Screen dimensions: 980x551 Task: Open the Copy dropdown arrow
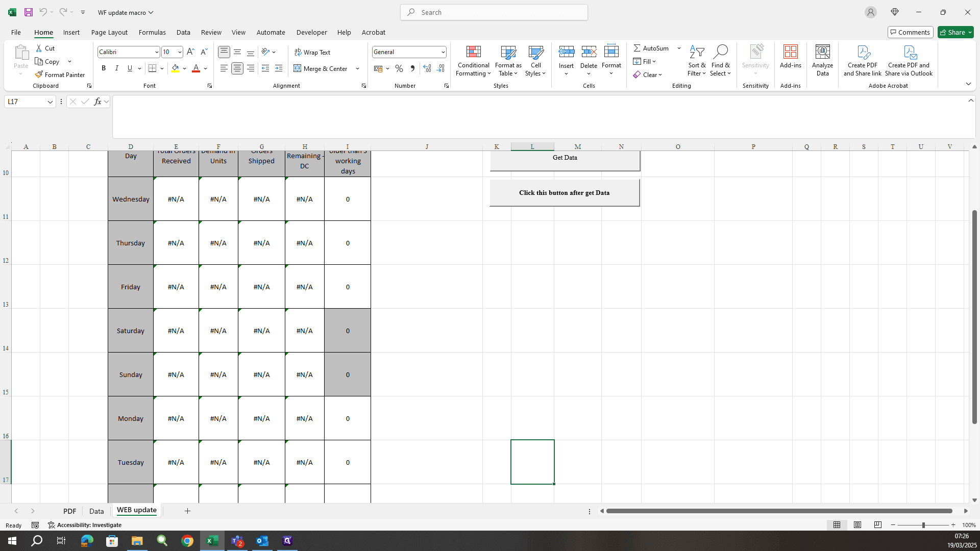click(x=69, y=61)
